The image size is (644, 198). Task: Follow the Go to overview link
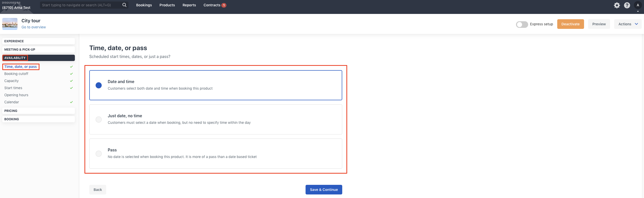34,27
